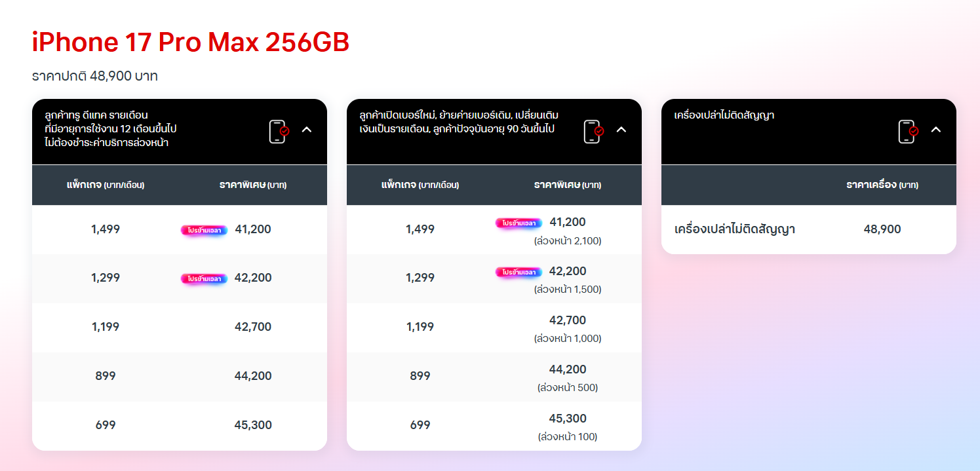Click the 42,700 price above ล่วงหน้า 1,000

(x=568, y=320)
